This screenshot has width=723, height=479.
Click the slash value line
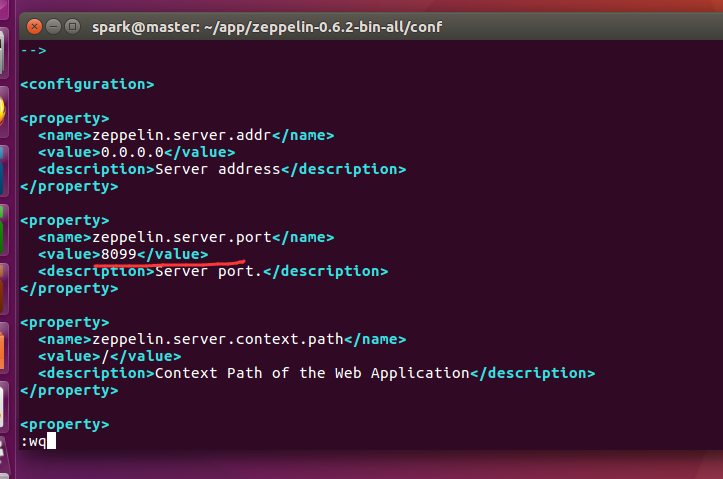[110, 356]
